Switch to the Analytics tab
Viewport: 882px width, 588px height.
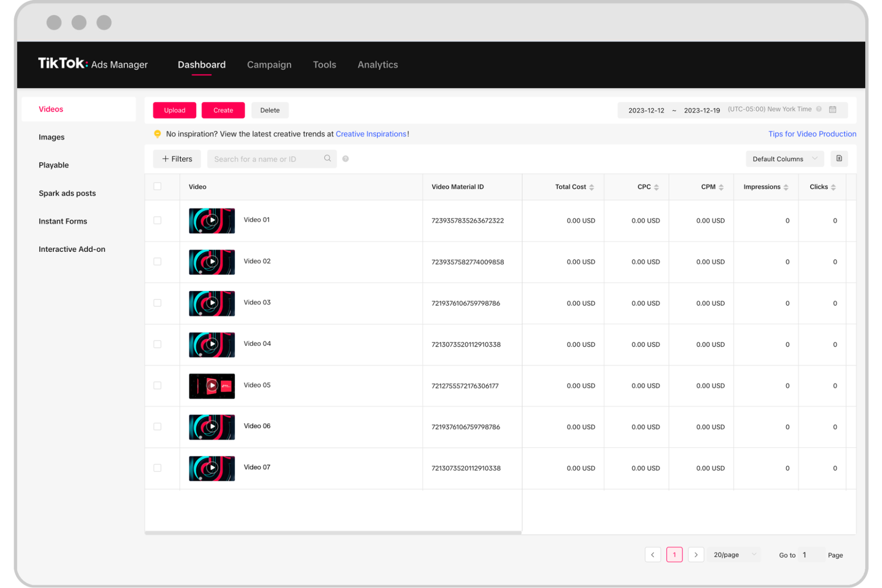pos(377,64)
